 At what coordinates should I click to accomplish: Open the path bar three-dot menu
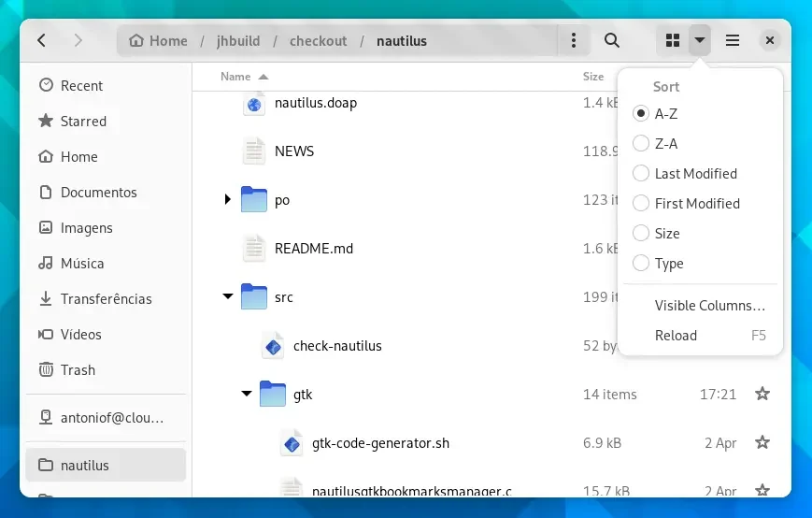(x=574, y=40)
